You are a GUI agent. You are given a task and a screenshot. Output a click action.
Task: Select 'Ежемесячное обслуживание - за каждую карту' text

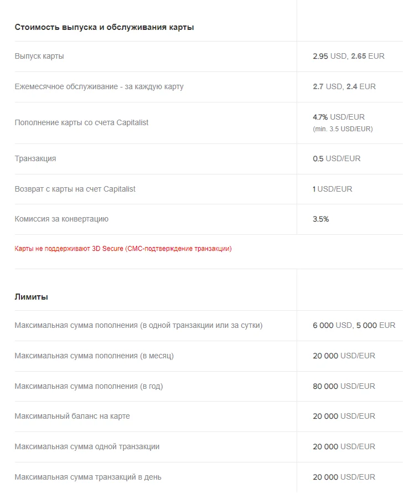(x=99, y=87)
